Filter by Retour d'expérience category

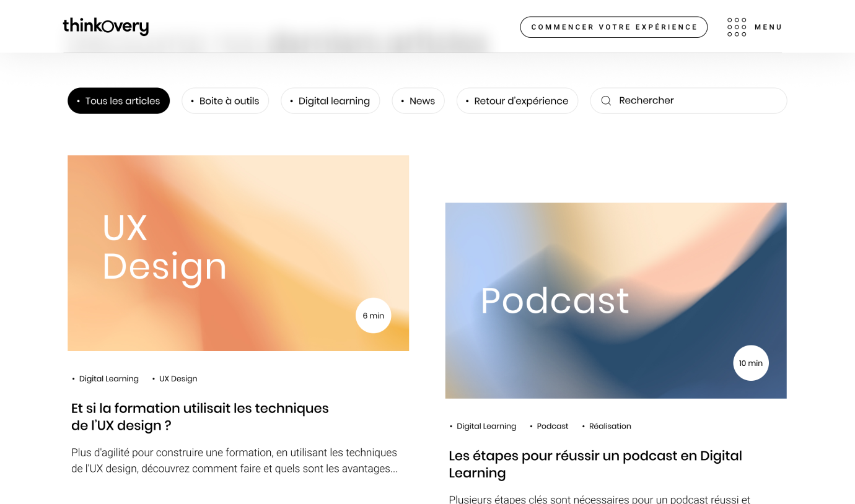[517, 101]
